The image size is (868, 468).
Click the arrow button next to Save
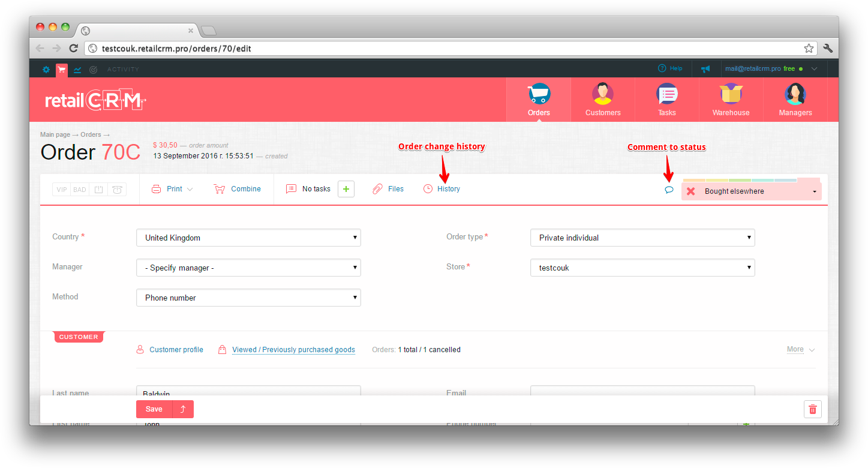183,409
